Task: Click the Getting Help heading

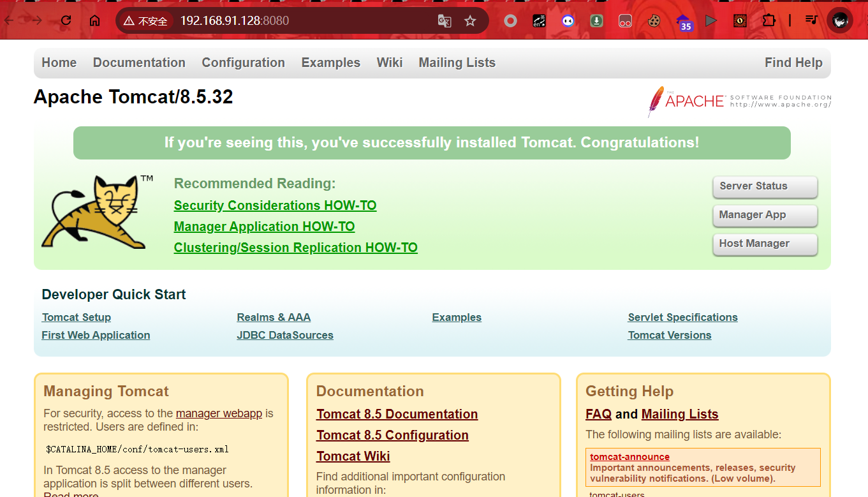Action: point(629,391)
